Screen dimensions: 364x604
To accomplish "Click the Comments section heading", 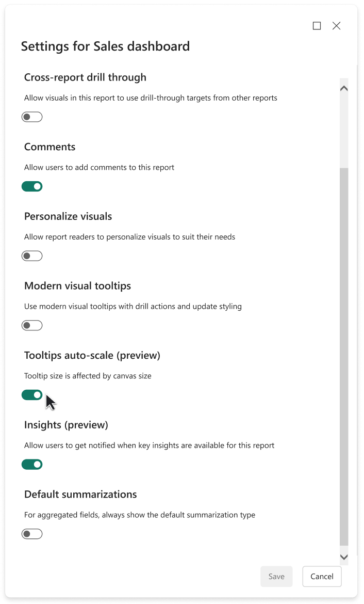I will coord(50,147).
